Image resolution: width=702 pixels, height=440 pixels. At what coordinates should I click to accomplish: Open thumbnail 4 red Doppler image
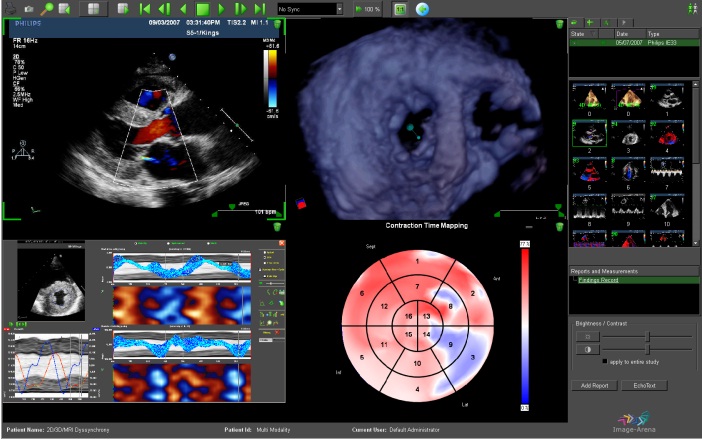click(x=667, y=133)
